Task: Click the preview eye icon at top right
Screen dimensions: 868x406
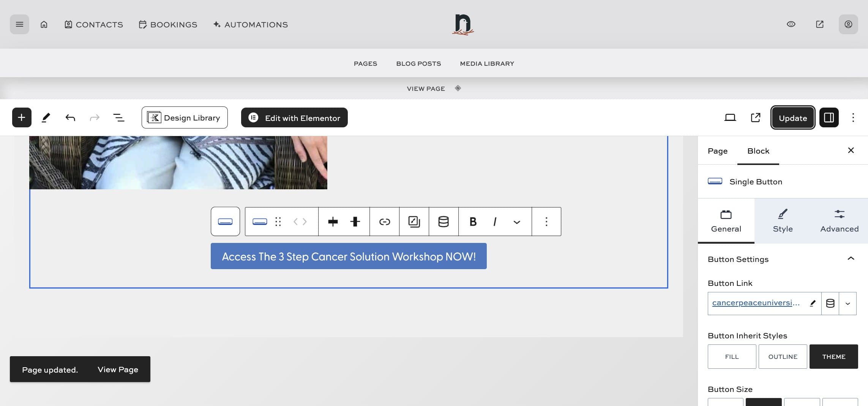Action: coord(791,24)
